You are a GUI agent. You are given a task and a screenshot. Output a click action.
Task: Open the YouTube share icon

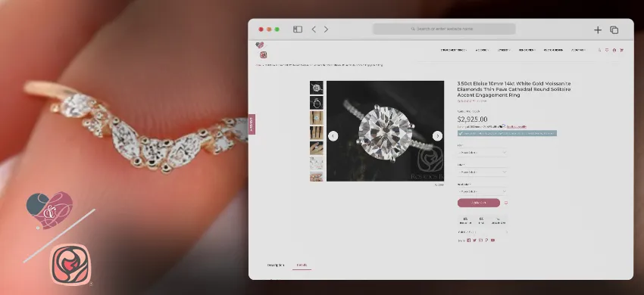(492, 241)
